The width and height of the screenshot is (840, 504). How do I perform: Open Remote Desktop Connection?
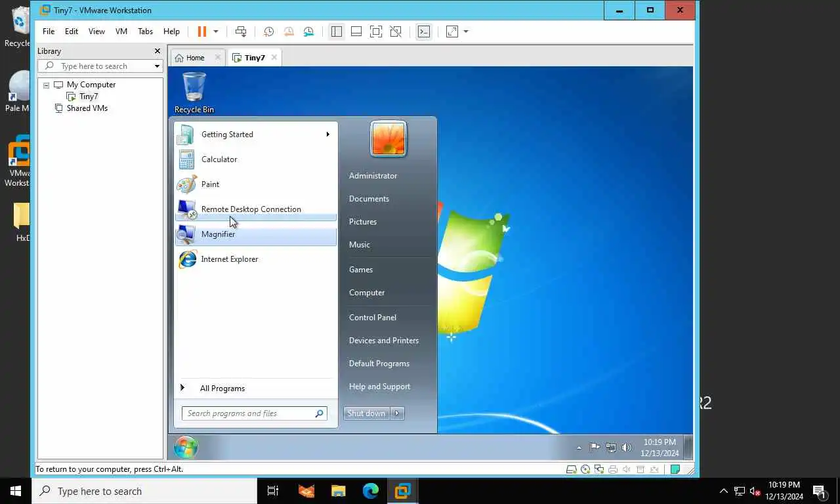[256, 209]
